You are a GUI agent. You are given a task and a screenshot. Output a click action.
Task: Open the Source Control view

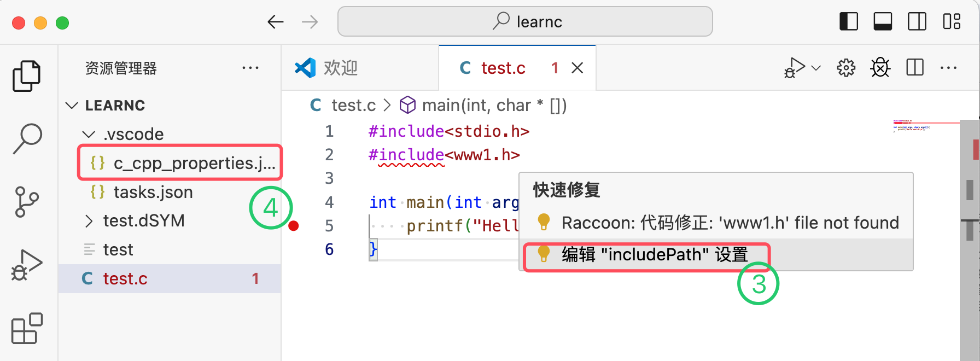(x=26, y=201)
